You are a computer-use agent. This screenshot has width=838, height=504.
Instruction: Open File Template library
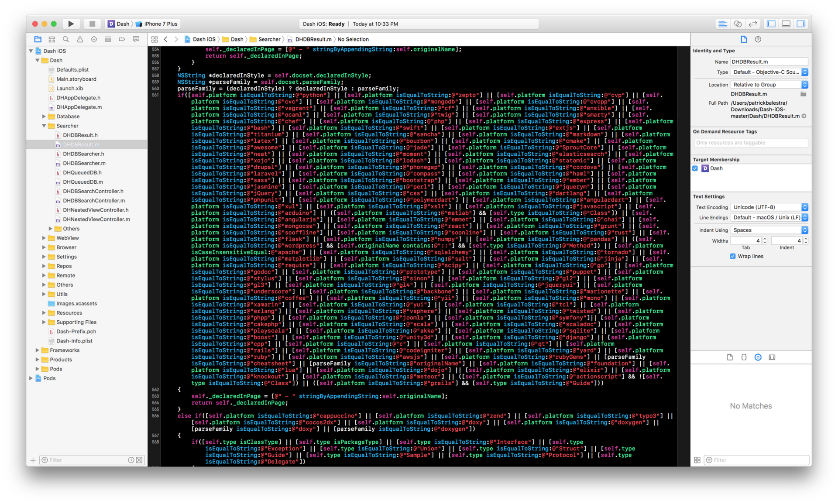(730, 357)
